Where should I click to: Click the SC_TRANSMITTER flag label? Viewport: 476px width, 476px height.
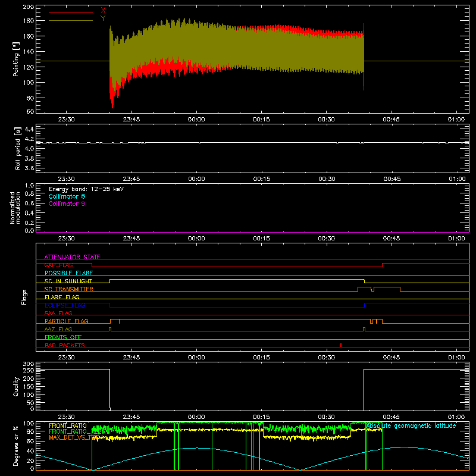pos(68,289)
